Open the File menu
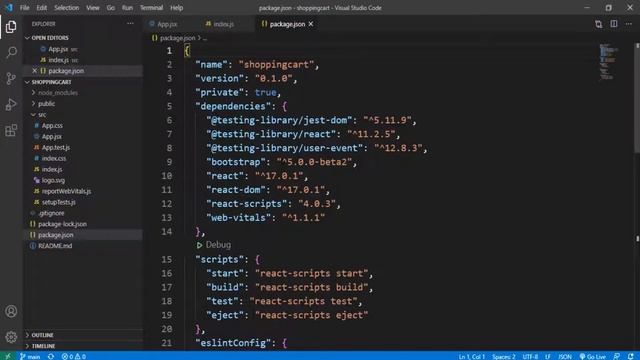640x360 pixels. (24, 8)
